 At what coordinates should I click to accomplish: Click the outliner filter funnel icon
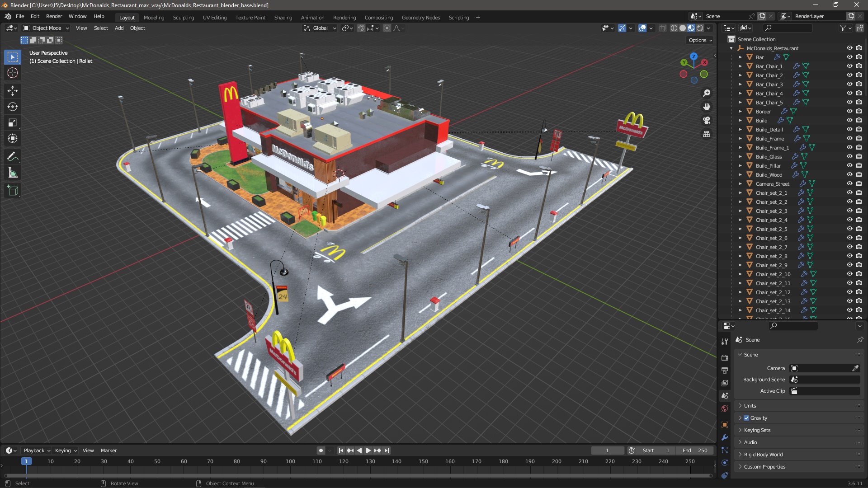[x=843, y=28]
